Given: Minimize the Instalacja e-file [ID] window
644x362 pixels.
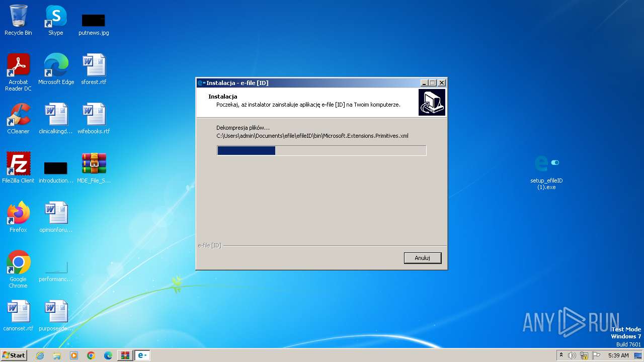Looking at the screenshot, I should (x=424, y=83).
